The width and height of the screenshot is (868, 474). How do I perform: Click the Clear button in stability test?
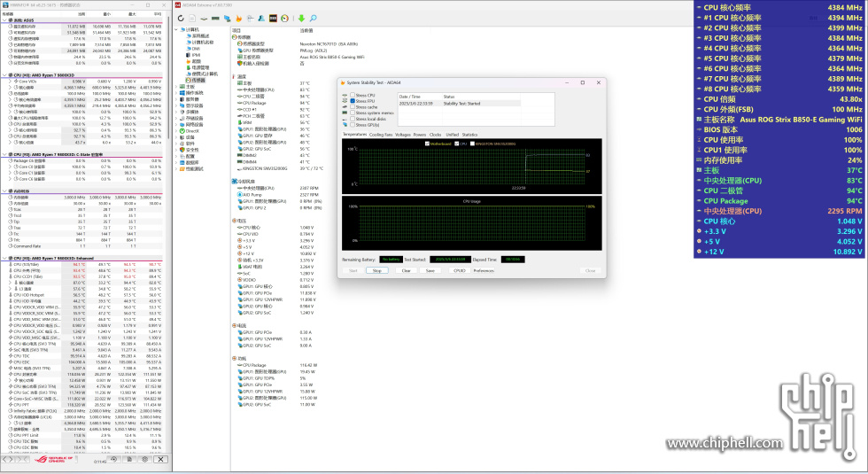click(406, 271)
